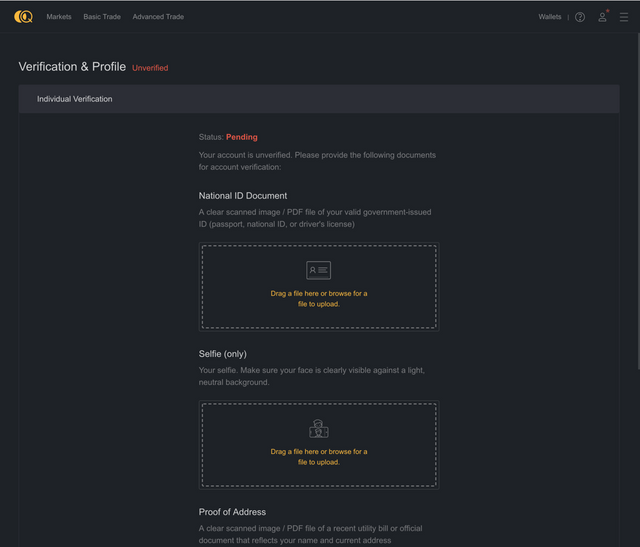
Task: Click the Verification & Profile heading
Action: 72,67
